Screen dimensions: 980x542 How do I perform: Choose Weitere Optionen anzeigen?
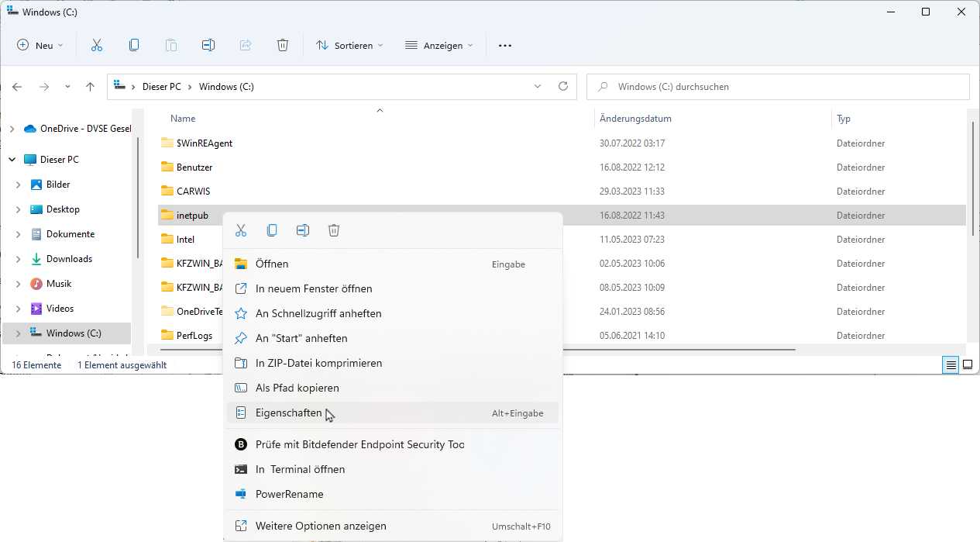click(393, 526)
